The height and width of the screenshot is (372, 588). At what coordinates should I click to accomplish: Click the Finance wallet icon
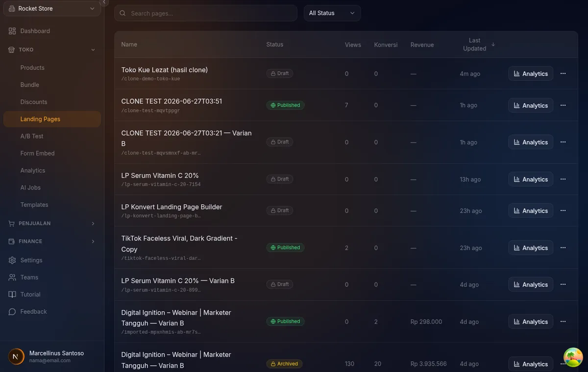[12, 241]
